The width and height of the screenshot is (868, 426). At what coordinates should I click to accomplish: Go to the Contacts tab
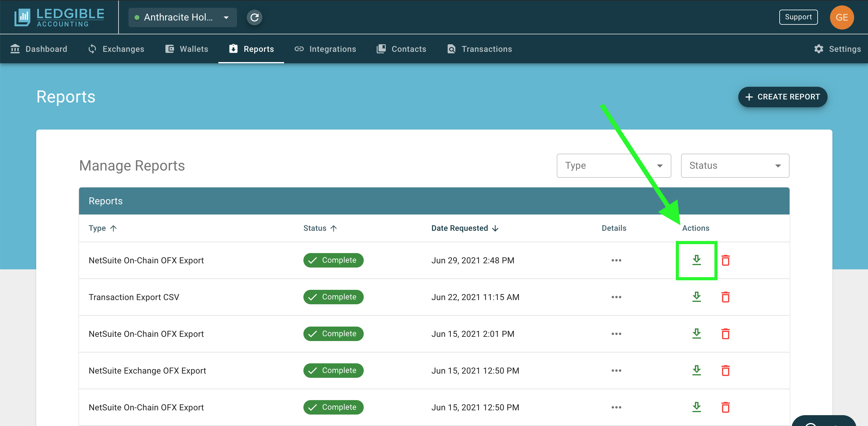tap(401, 49)
